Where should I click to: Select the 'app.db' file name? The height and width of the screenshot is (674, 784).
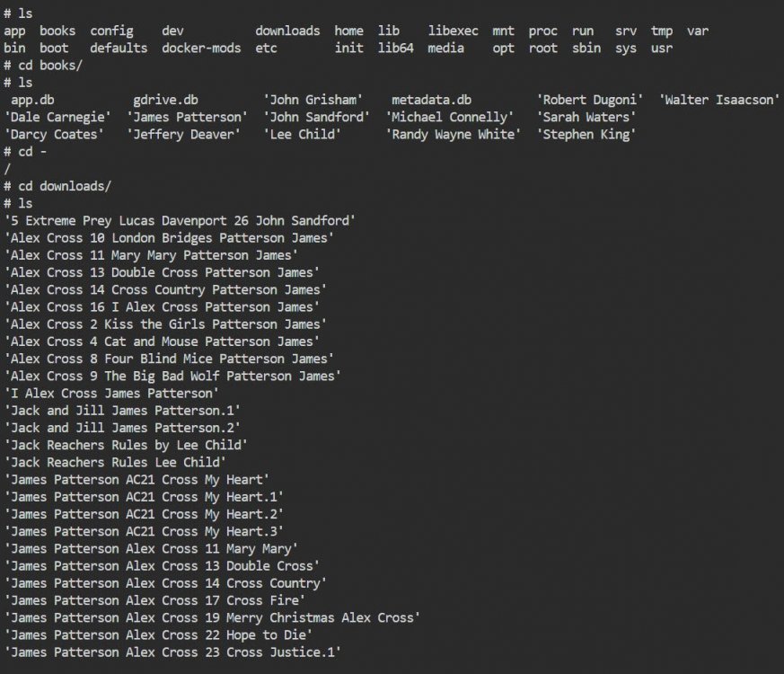[x=32, y=100]
